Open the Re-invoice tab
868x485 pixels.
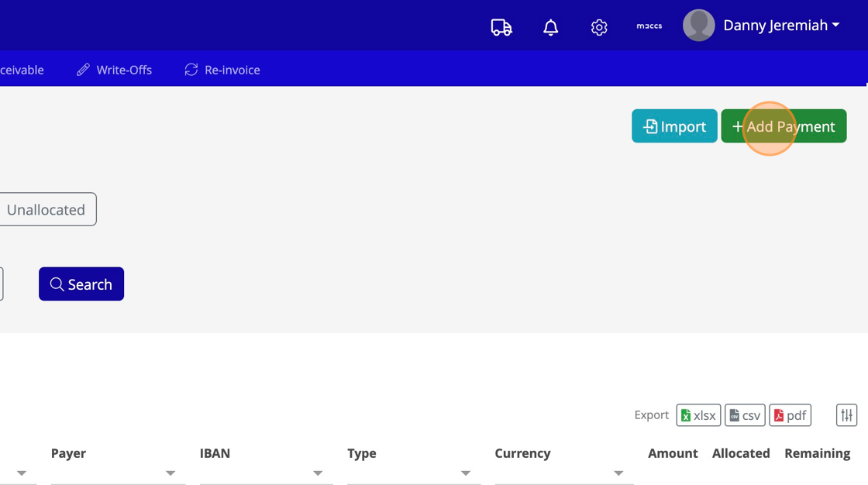tap(222, 70)
